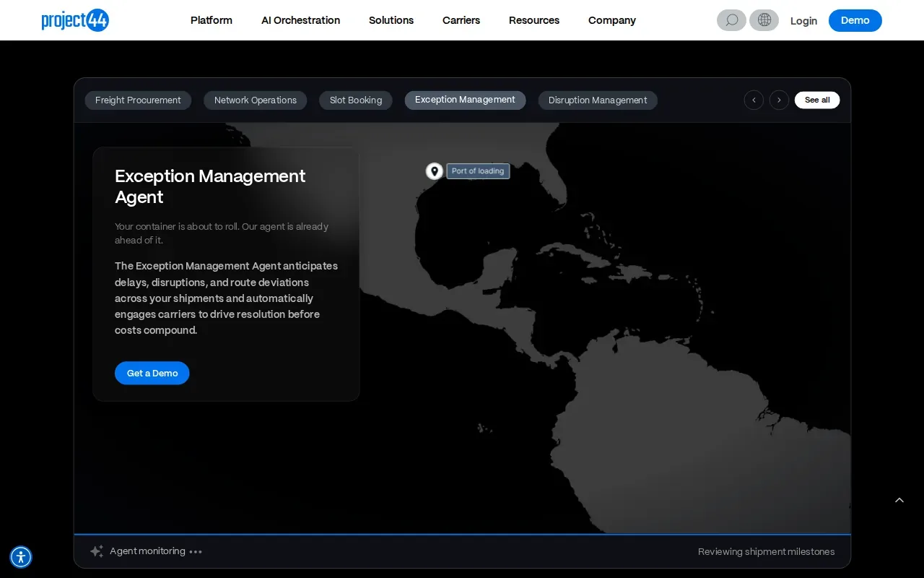
Task: Click the Reviewing shipment milestones status text
Action: (766, 551)
